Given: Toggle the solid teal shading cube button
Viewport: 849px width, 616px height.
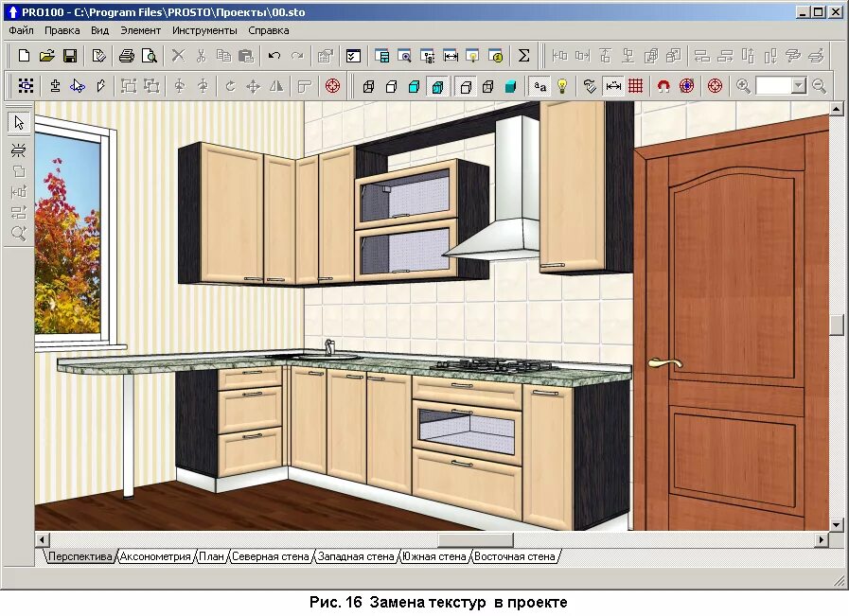Looking at the screenshot, I should (510, 85).
